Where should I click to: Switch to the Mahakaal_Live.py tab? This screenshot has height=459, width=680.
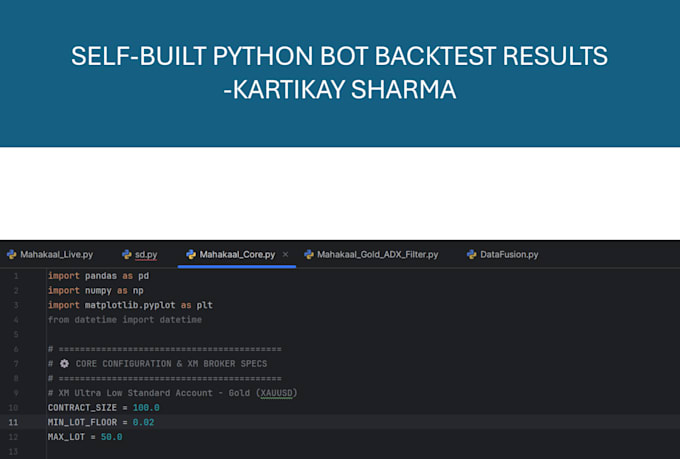click(x=50, y=255)
